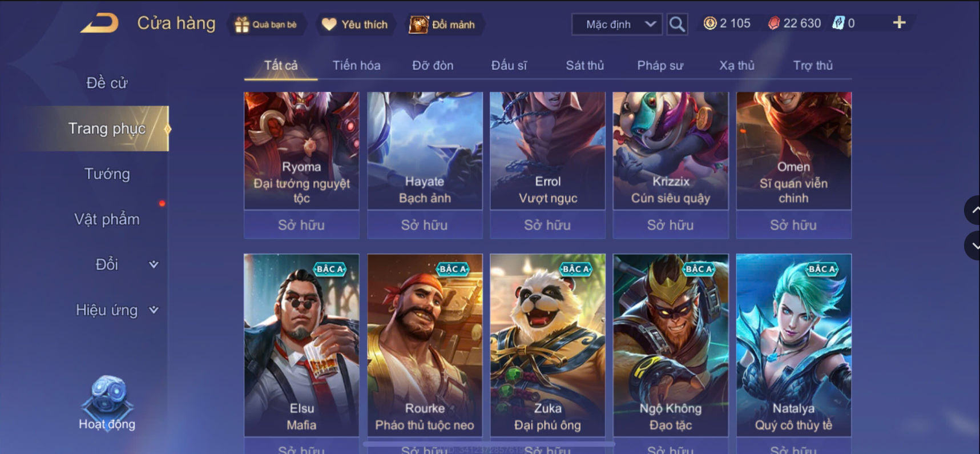Tap the gold coin balance icon

click(x=709, y=23)
